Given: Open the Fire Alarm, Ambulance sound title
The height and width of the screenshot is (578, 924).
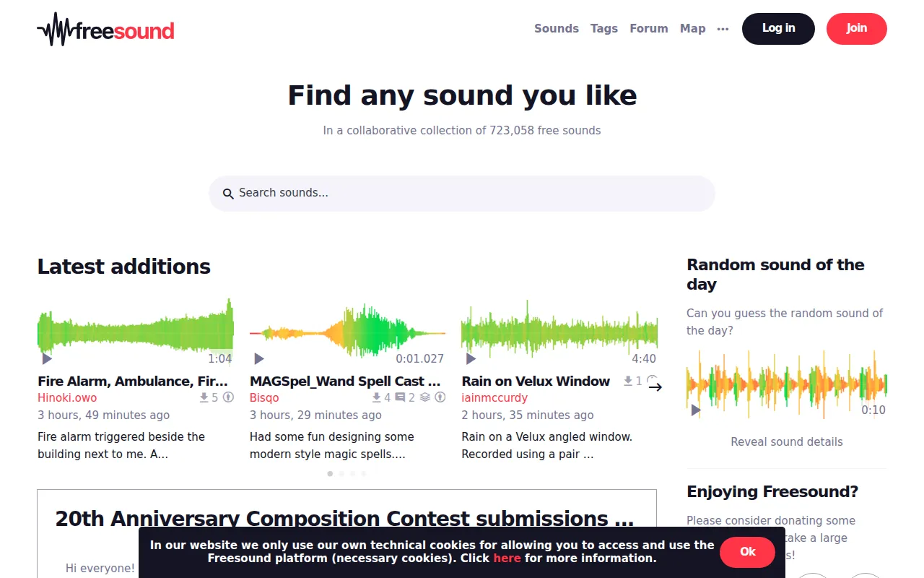Looking at the screenshot, I should coord(133,381).
